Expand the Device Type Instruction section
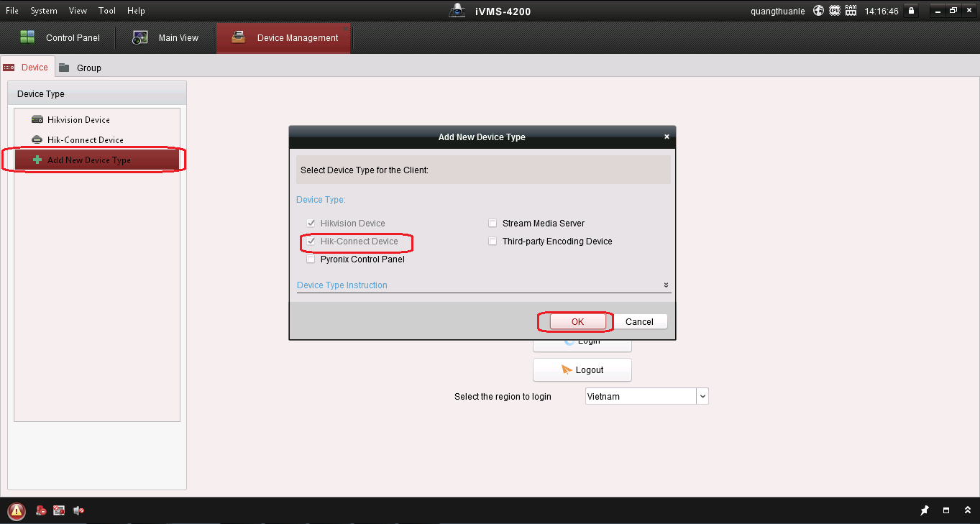Screen dimensions: 980x524 pos(666,285)
